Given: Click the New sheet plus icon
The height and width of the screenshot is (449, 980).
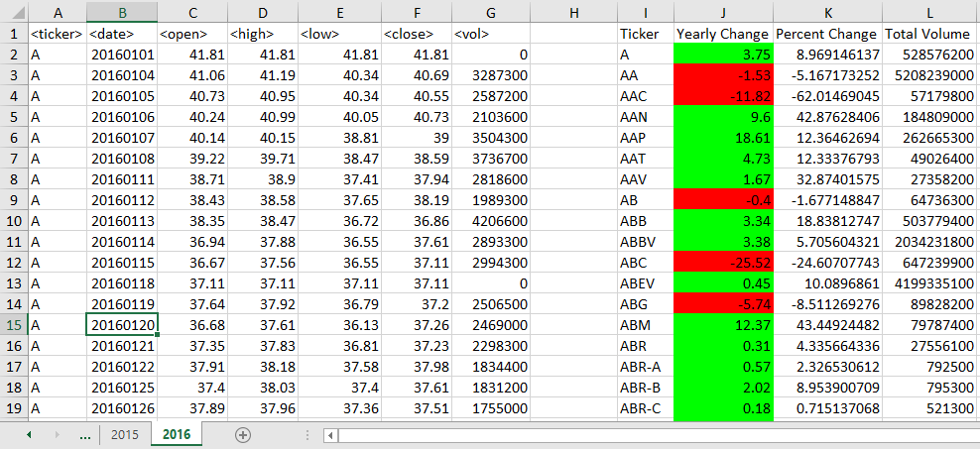Looking at the screenshot, I should tap(243, 435).
